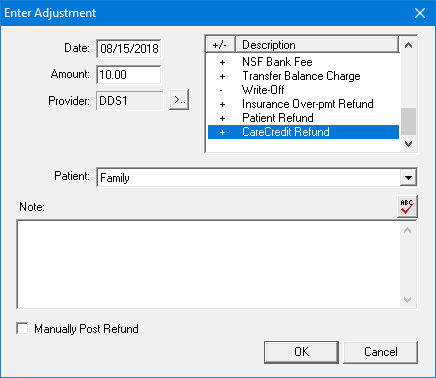
Task: Select the NSF Bank Fee entry
Action: 303,62
